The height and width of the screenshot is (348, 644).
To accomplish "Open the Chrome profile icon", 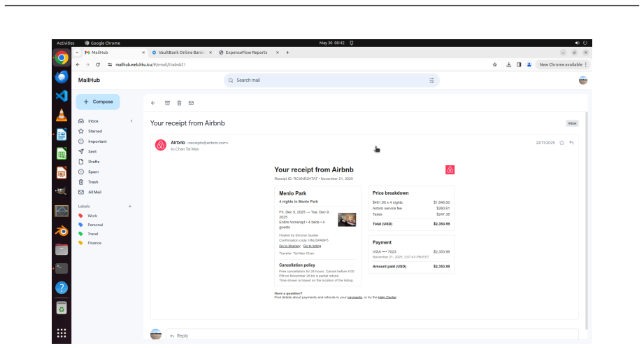I will [x=529, y=64].
